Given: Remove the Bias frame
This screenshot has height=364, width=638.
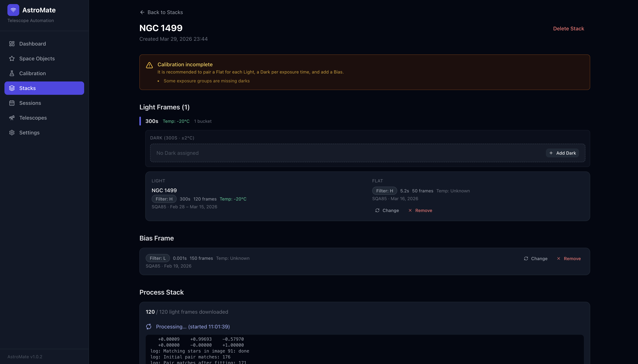Looking at the screenshot, I should [569, 258].
